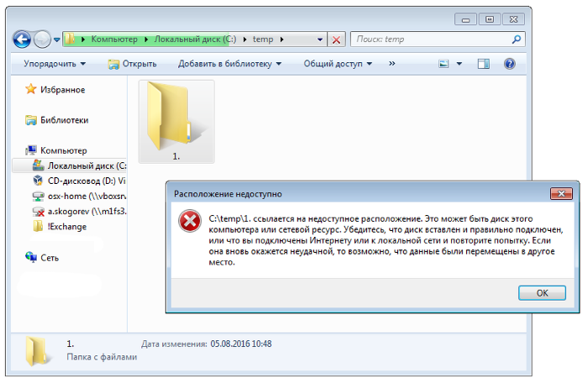Click the local disk C: drive icon
588x383 pixels.
coord(39,165)
